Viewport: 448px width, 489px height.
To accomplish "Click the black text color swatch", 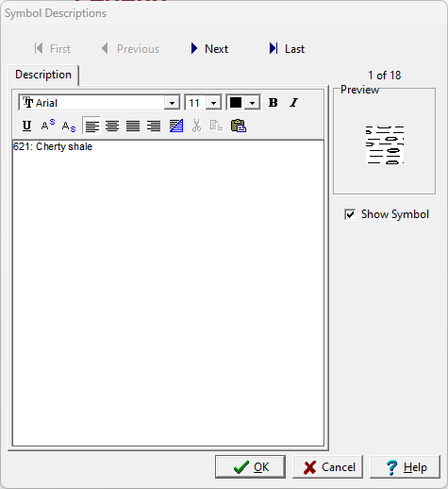I will [236, 103].
